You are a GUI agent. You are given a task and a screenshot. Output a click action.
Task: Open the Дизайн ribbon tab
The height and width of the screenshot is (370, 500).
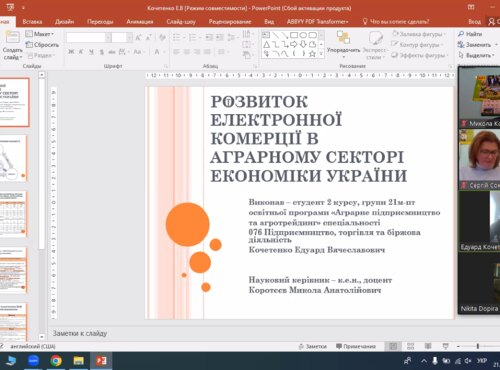(x=64, y=22)
